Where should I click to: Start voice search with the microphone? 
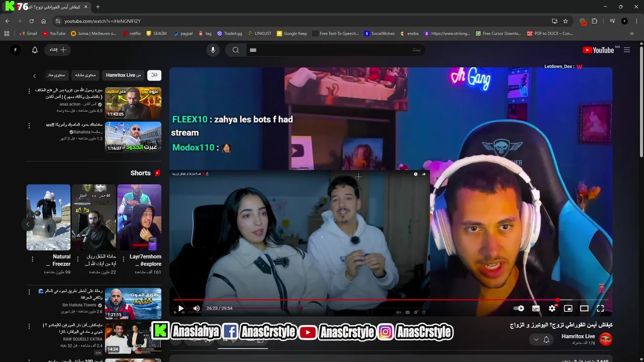coord(213,50)
